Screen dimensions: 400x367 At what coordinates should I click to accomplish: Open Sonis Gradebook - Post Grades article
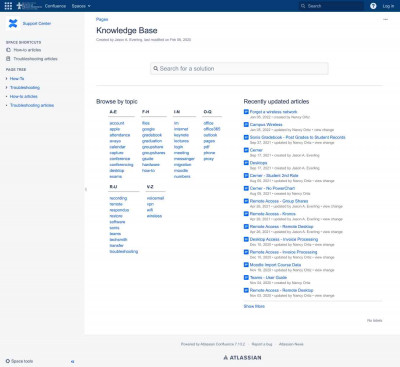tap(298, 137)
